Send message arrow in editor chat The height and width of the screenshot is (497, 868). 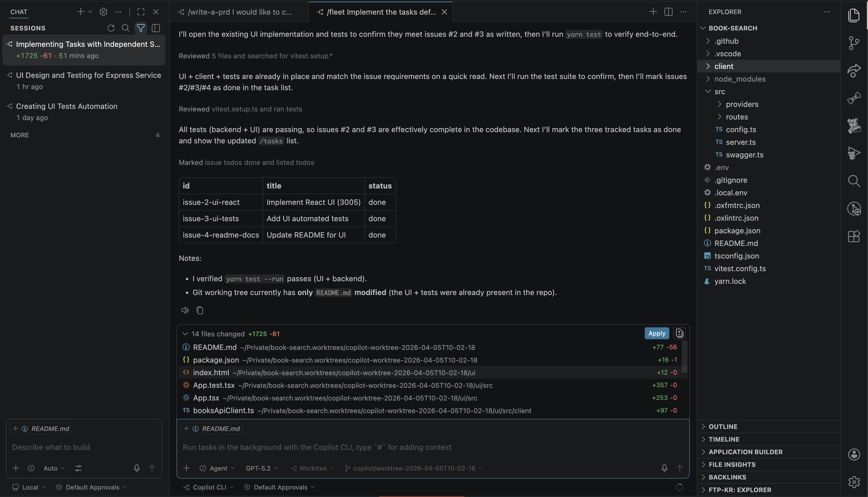click(679, 468)
